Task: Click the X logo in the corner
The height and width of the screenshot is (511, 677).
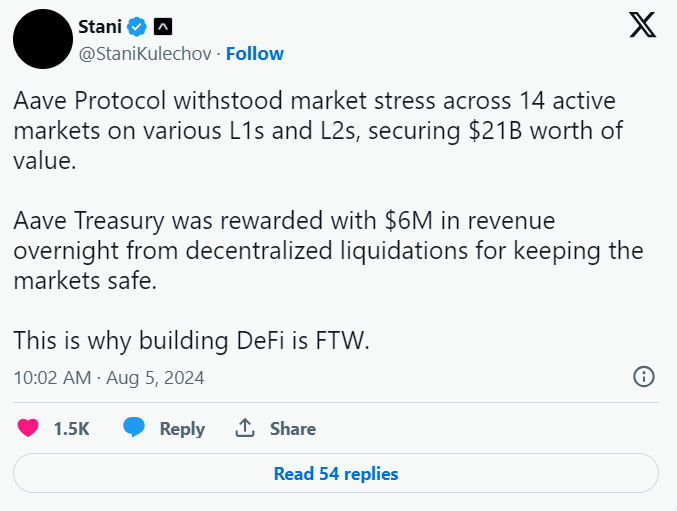Action: click(642, 25)
